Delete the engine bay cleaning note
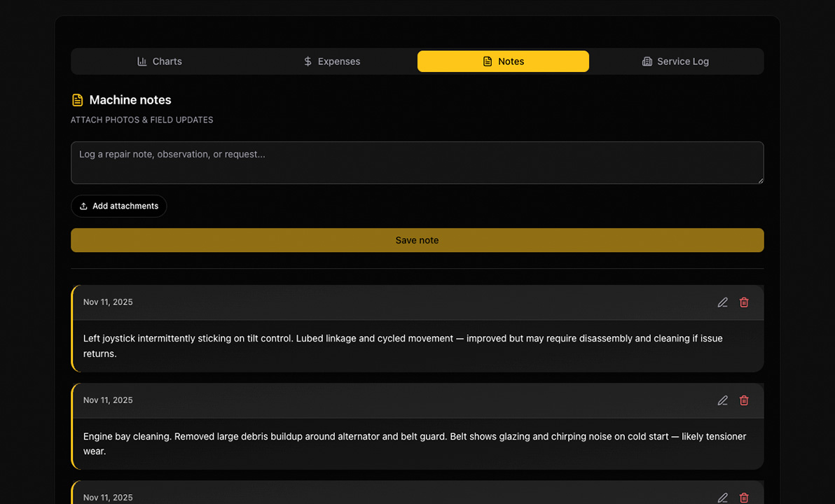 point(744,400)
